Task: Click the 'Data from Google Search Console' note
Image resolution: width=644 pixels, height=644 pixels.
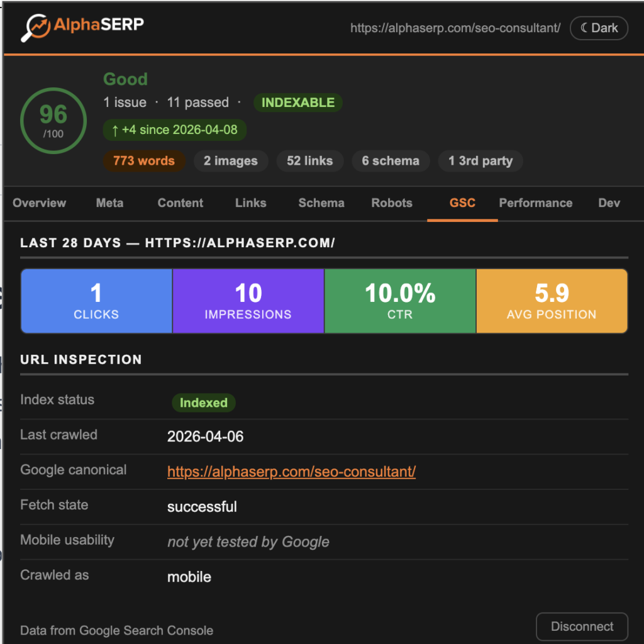Action: (x=116, y=630)
